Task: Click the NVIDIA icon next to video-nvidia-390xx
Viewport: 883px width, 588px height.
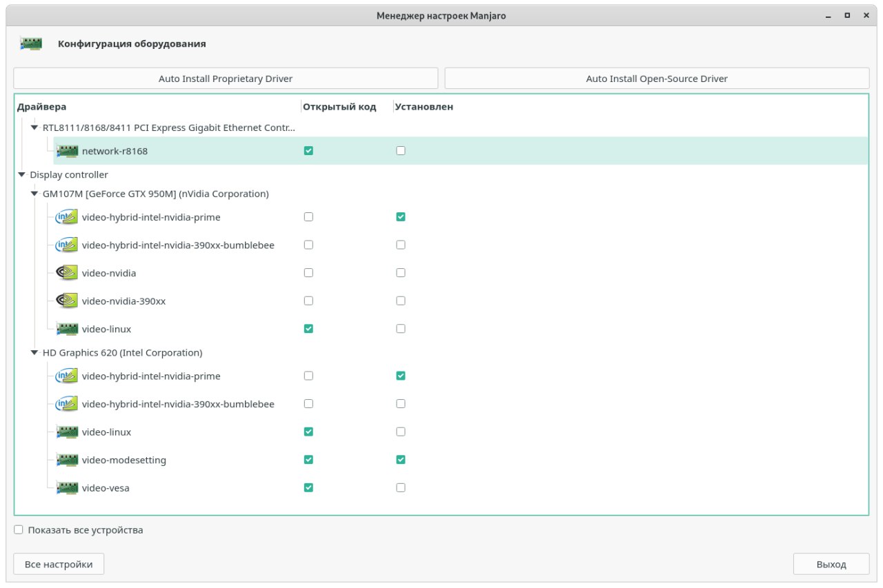Action: coord(67,301)
